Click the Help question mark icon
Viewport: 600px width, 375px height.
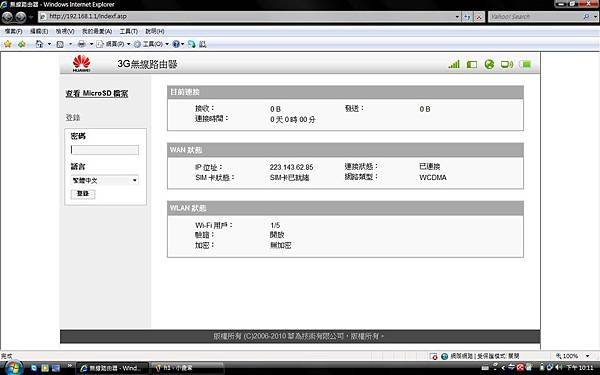[x=176, y=44]
